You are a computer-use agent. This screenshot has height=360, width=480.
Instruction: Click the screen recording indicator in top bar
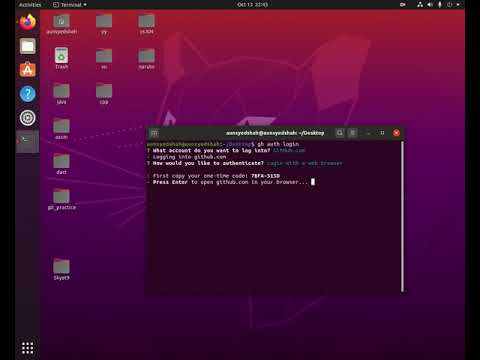pyautogui.click(x=403, y=5)
